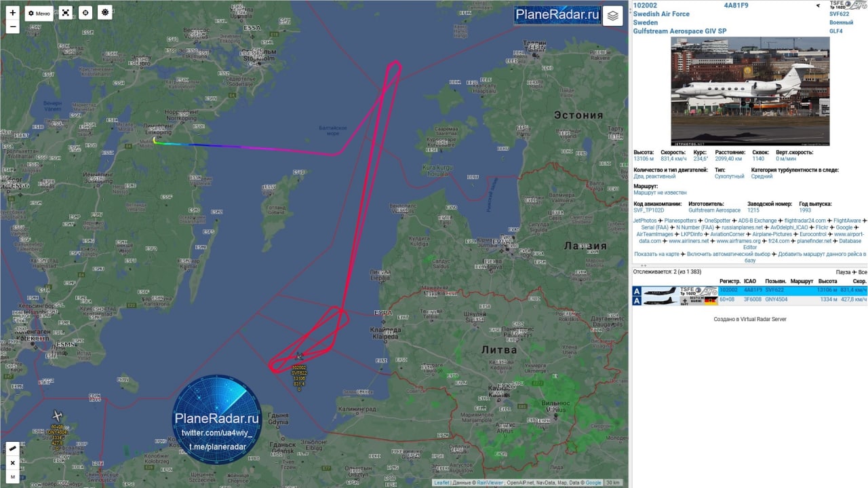Open the JetPhotos link
The width and height of the screenshot is (868, 488).
tap(644, 221)
